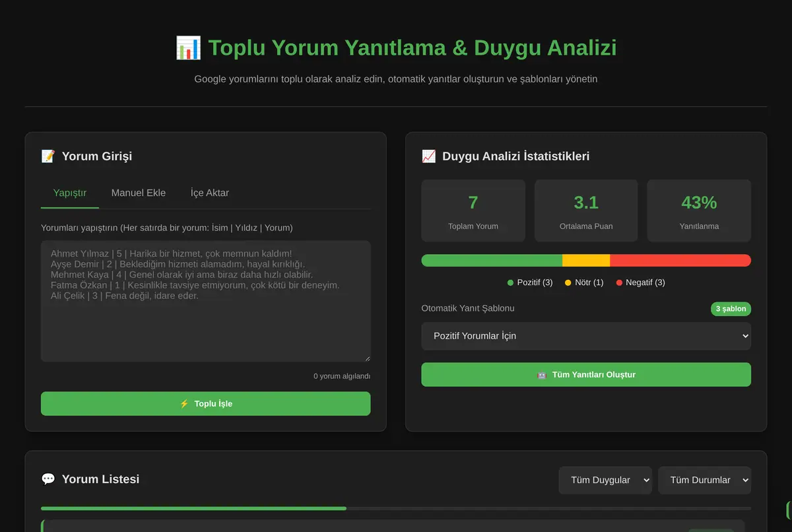The image size is (792, 532).
Task: Open the Tüm Durumlar filter dropdown
Action: pyautogui.click(x=704, y=480)
